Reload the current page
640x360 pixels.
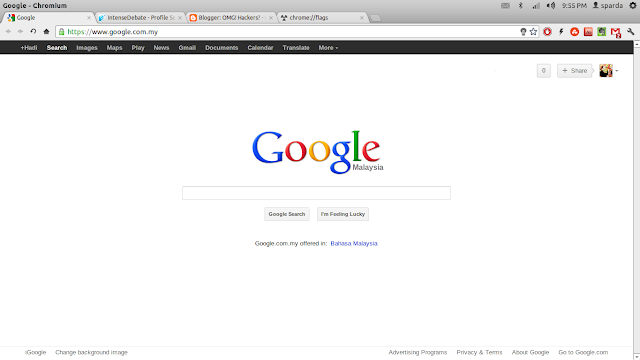pyautogui.click(x=33, y=31)
